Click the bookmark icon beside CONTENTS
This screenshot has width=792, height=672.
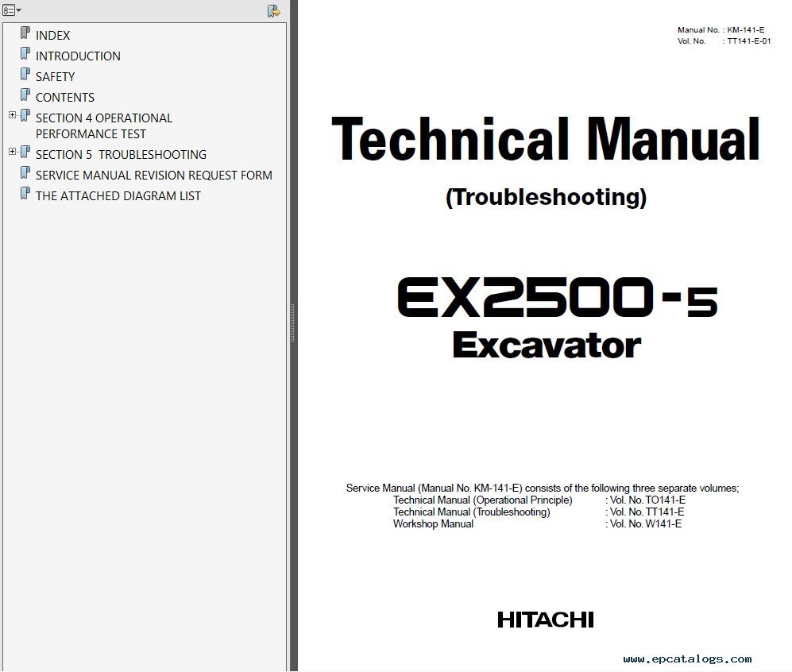[25, 95]
